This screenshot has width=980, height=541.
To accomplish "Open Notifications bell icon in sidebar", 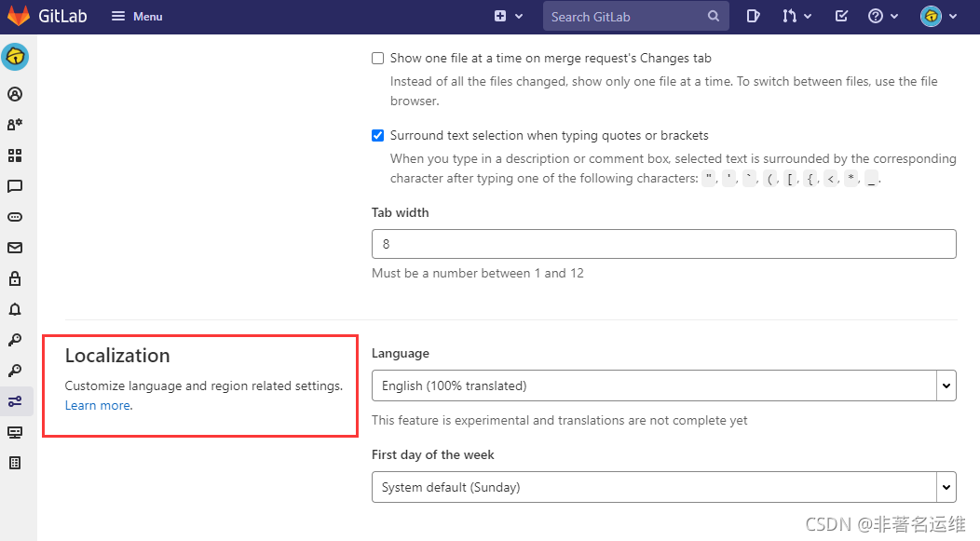I will click(15, 309).
